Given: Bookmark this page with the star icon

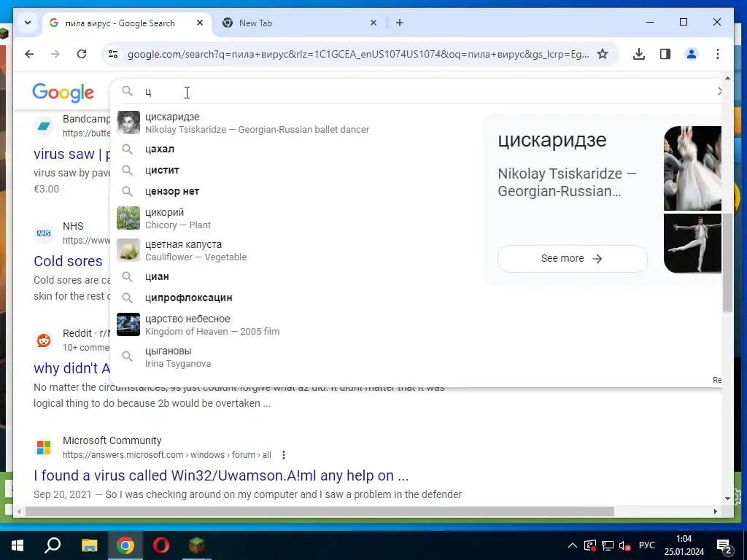Looking at the screenshot, I should click(603, 54).
